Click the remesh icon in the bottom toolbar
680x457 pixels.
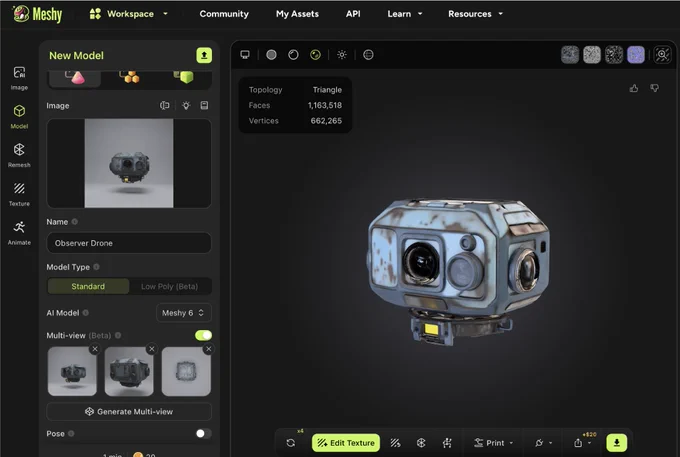tap(421, 443)
